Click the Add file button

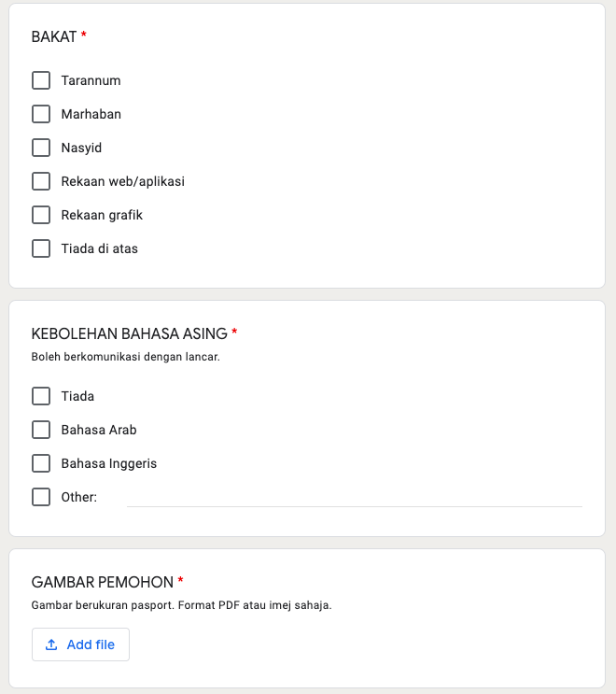pyautogui.click(x=80, y=644)
